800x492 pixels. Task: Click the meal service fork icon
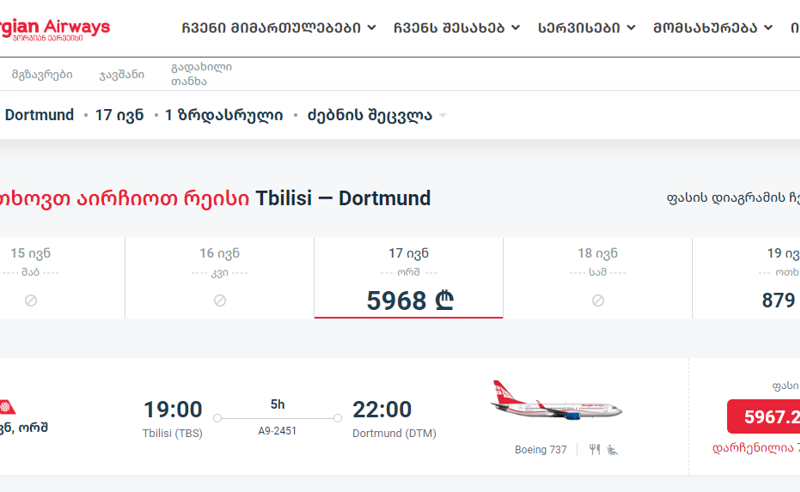594,450
